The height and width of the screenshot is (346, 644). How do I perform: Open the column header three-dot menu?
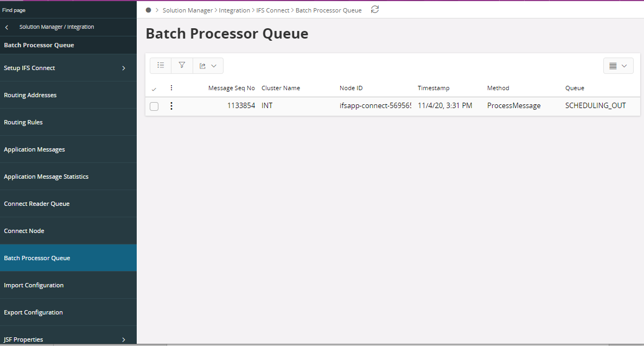click(171, 88)
